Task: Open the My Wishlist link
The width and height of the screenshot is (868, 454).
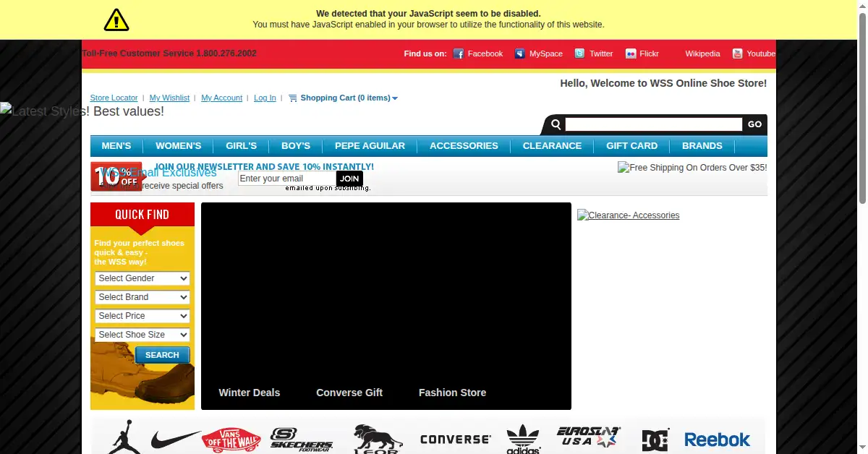Action: click(x=169, y=98)
